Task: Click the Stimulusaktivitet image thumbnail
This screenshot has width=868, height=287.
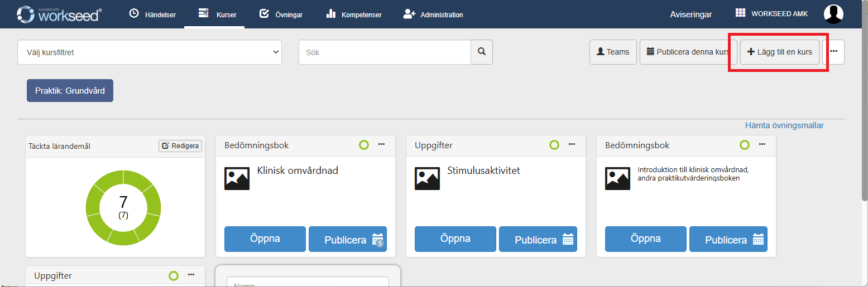Action: click(x=427, y=178)
